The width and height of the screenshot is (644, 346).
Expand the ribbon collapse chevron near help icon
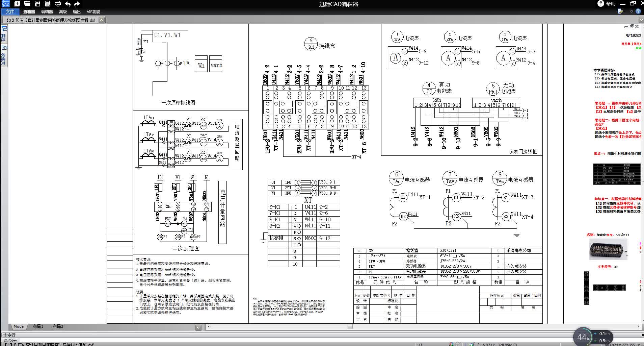(x=631, y=11)
